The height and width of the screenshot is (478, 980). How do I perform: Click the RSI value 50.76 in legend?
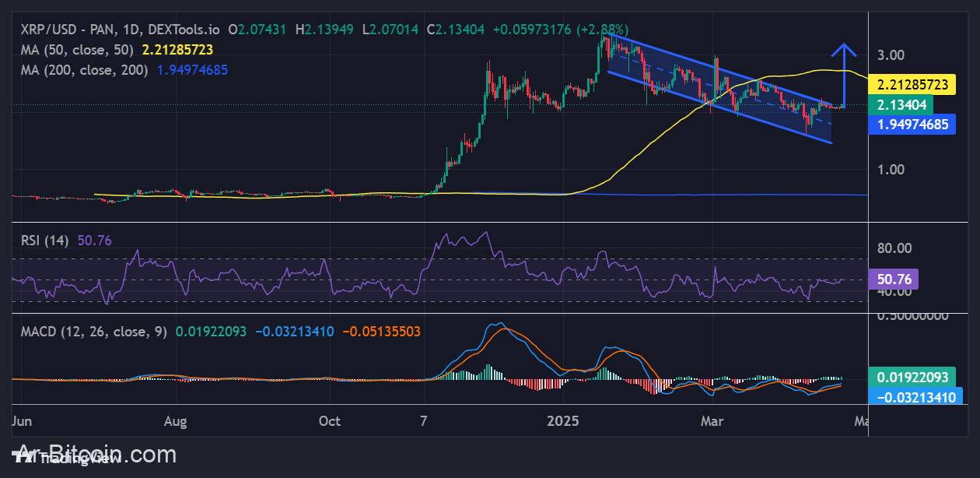coord(94,241)
